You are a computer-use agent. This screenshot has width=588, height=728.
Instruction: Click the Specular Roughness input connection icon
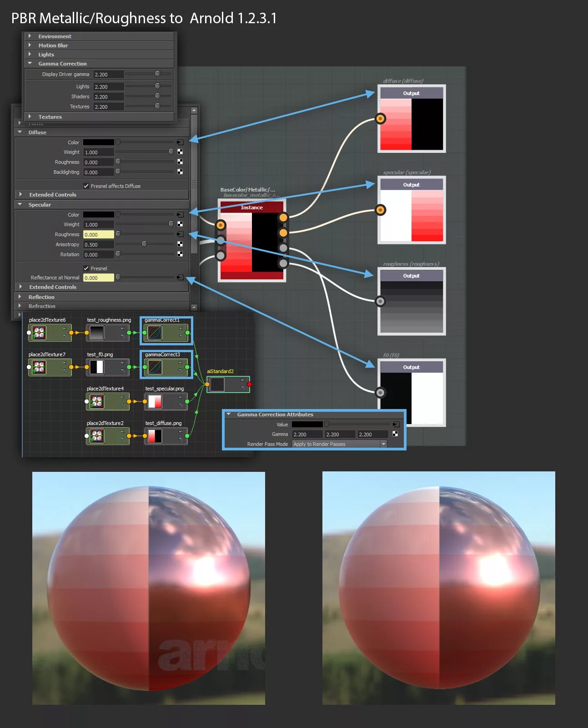pos(180,234)
